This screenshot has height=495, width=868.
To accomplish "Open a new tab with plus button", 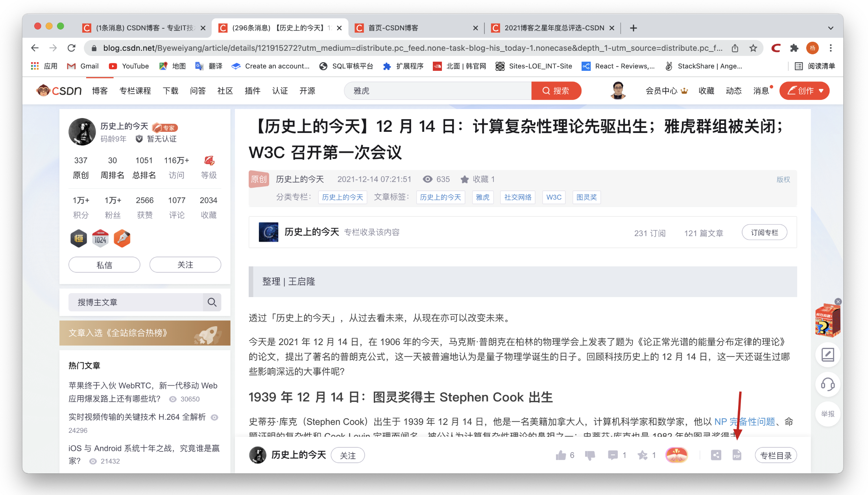I will (633, 28).
